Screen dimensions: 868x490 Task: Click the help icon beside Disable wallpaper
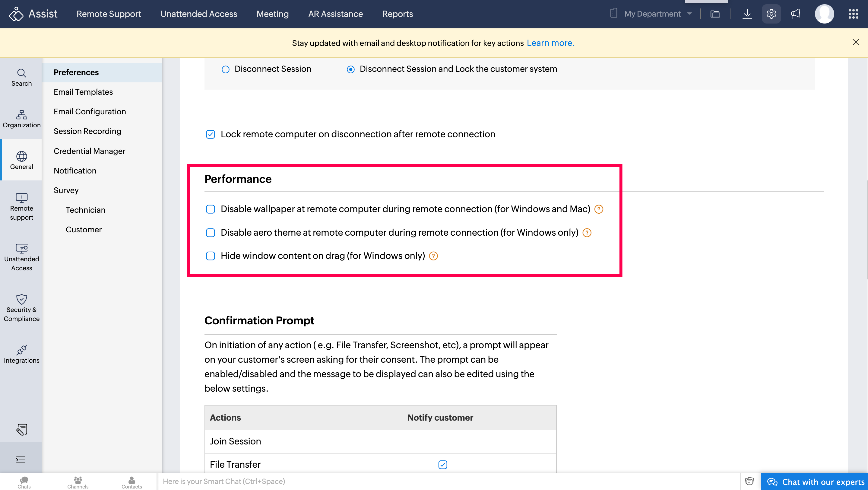click(x=598, y=209)
